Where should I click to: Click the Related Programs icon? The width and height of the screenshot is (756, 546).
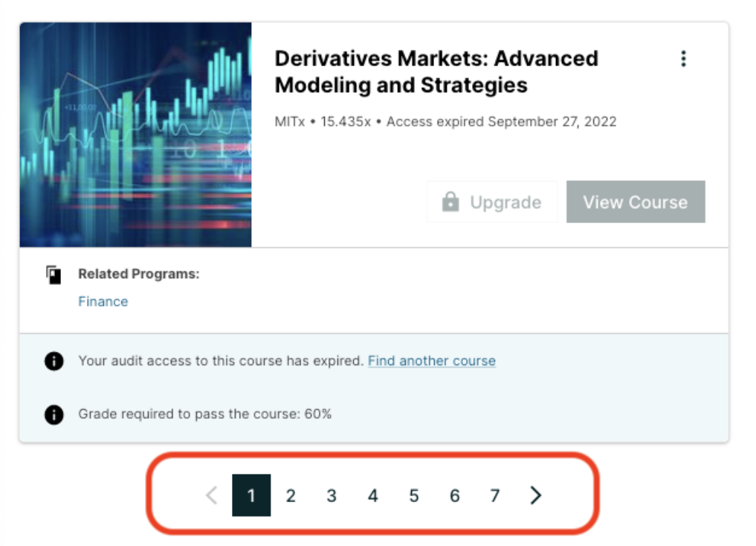pyautogui.click(x=54, y=274)
